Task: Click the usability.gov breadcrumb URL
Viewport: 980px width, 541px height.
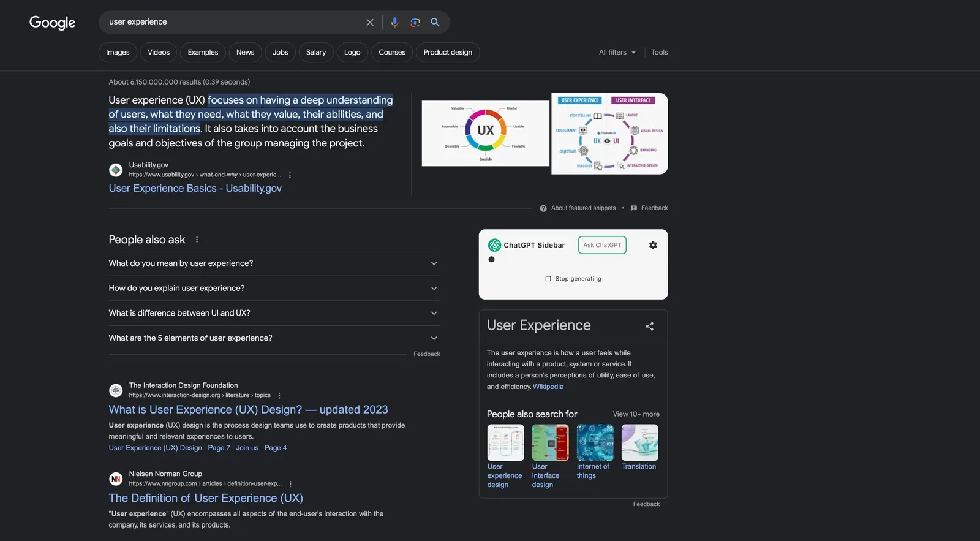Action: 205,175
